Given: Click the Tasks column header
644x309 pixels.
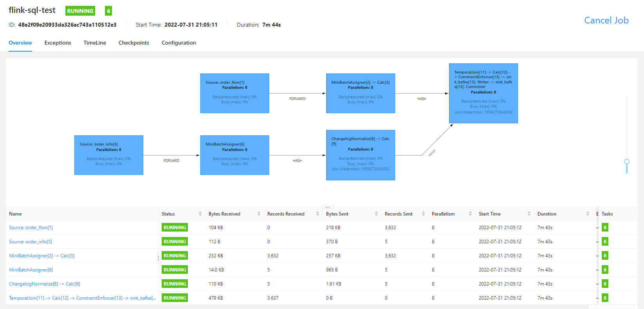Looking at the screenshot, I should [607, 214].
